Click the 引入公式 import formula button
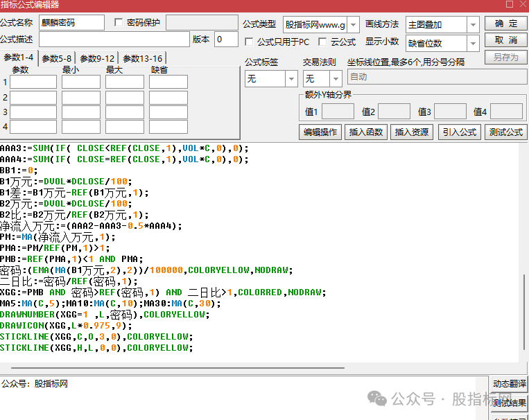 tap(459, 132)
